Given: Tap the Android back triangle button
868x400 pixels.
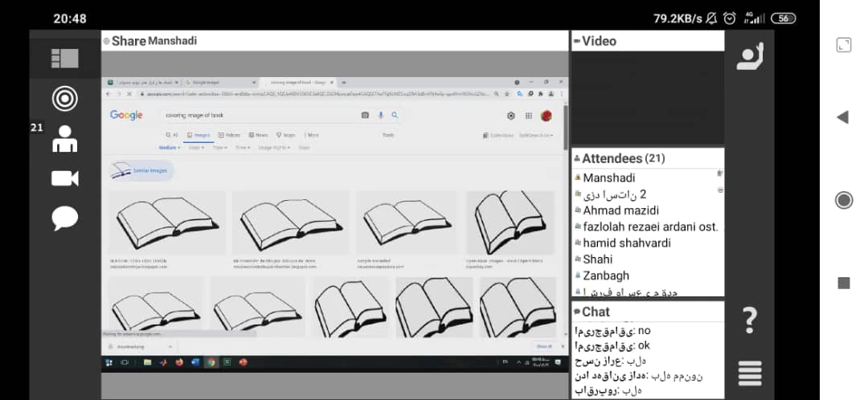Looking at the screenshot, I should point(842,117).
